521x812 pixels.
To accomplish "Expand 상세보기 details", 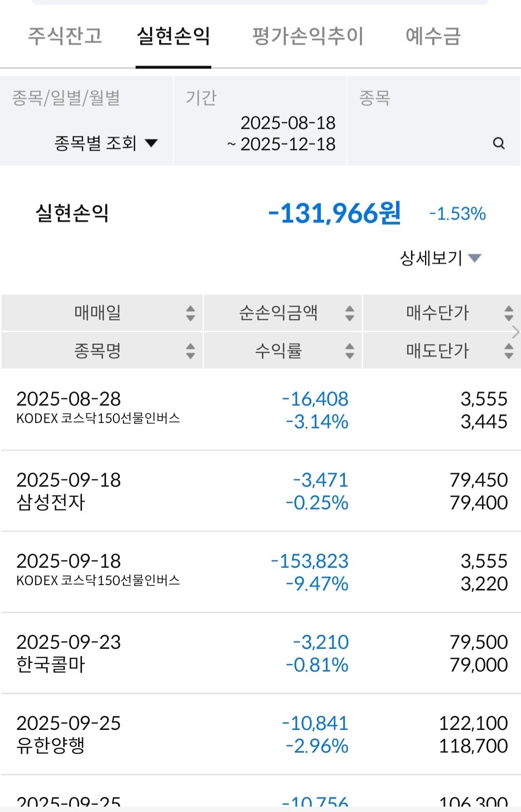I will coord(440,258).
